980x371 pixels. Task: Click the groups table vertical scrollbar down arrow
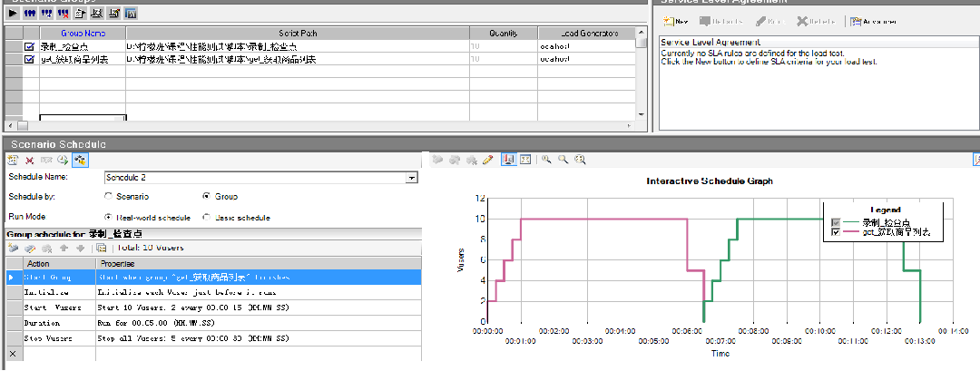point(642,115)
